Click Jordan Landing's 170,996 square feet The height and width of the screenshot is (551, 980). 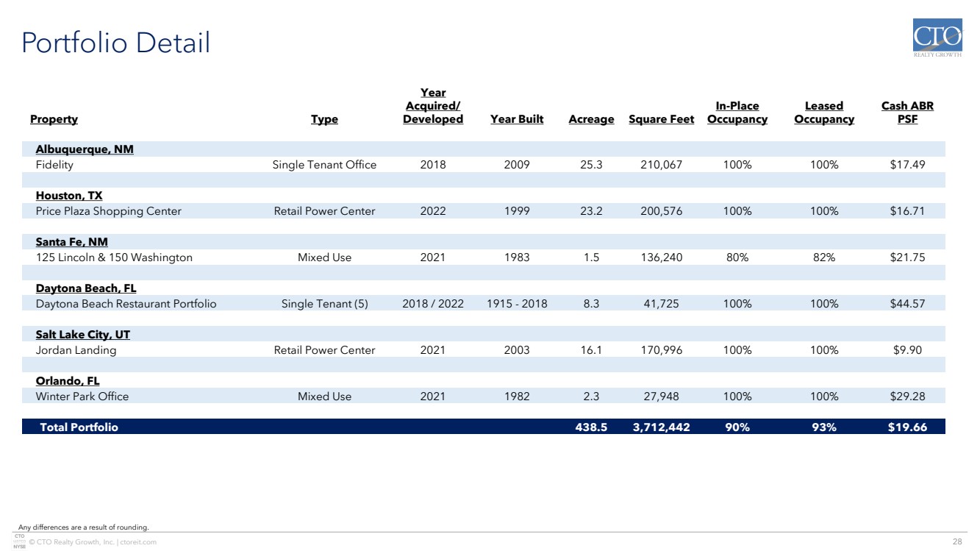[x=662, y=350]
